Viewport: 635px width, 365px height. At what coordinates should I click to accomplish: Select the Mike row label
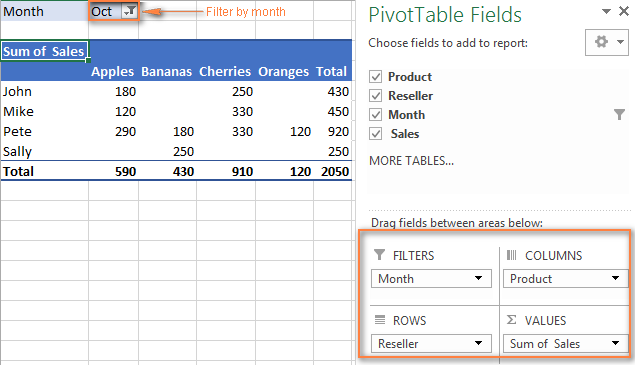pos(19,111)
